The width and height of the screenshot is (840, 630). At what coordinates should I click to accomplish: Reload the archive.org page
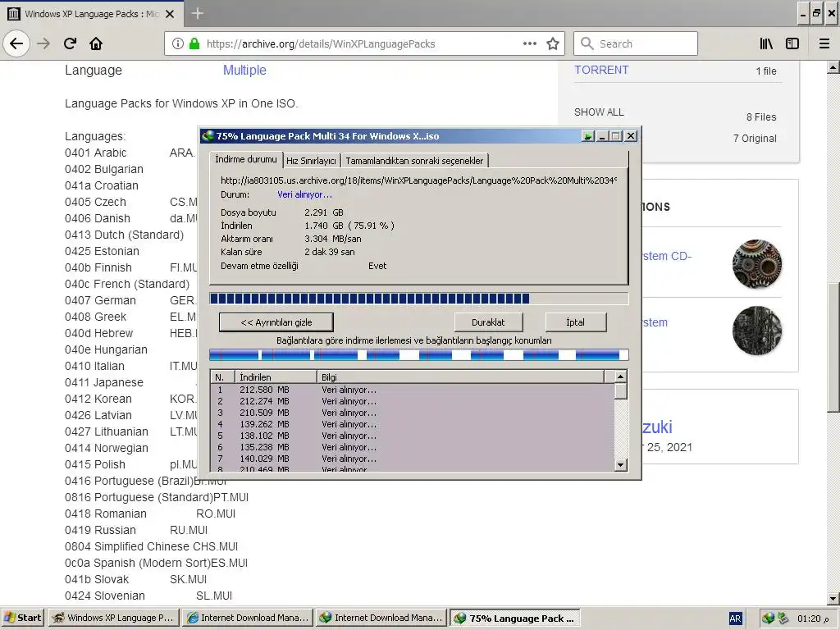[x=70, y=43]
